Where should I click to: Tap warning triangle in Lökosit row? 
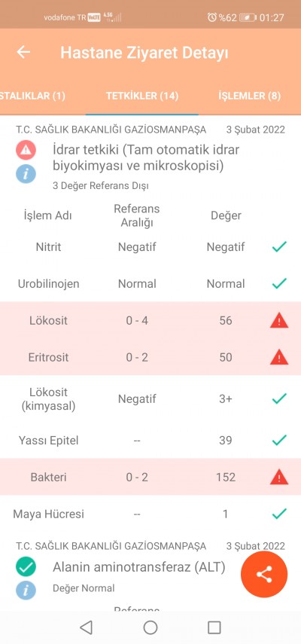tap(279, 320)
